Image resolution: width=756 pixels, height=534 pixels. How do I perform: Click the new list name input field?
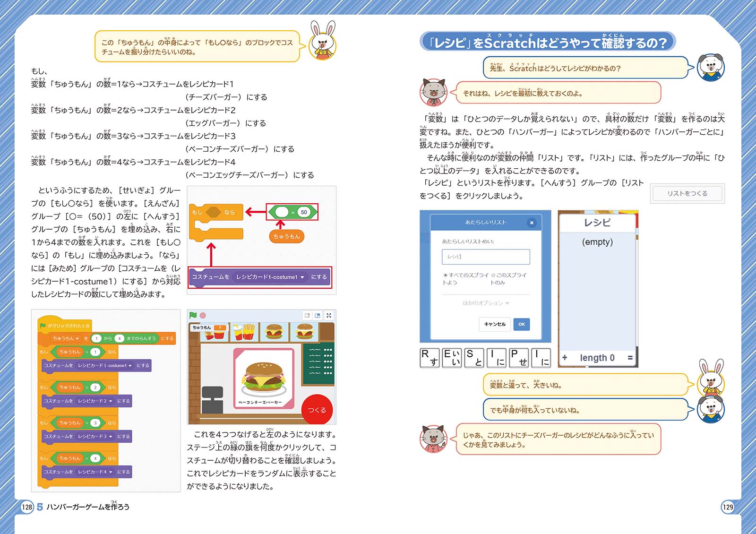tap(486, 257)
